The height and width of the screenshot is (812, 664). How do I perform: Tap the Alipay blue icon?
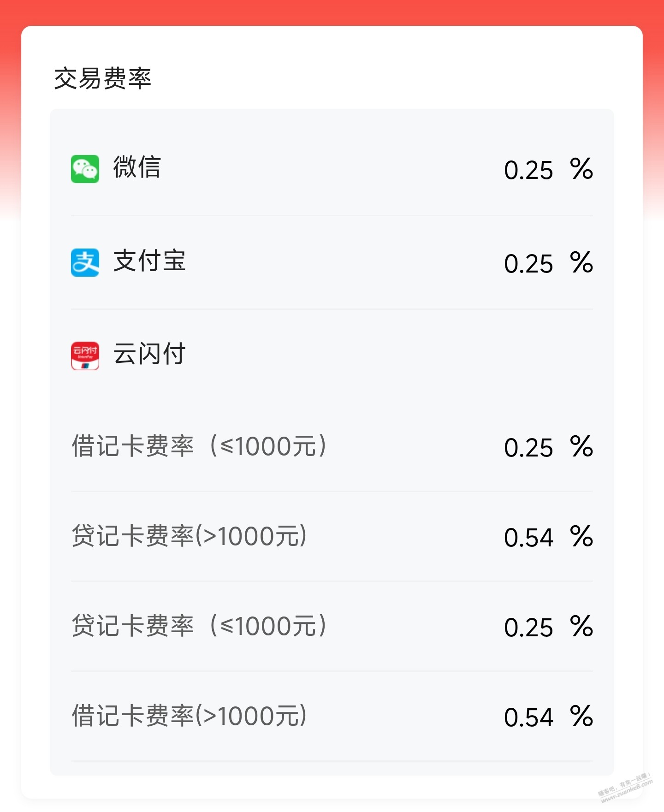click(x=85, y=262)
